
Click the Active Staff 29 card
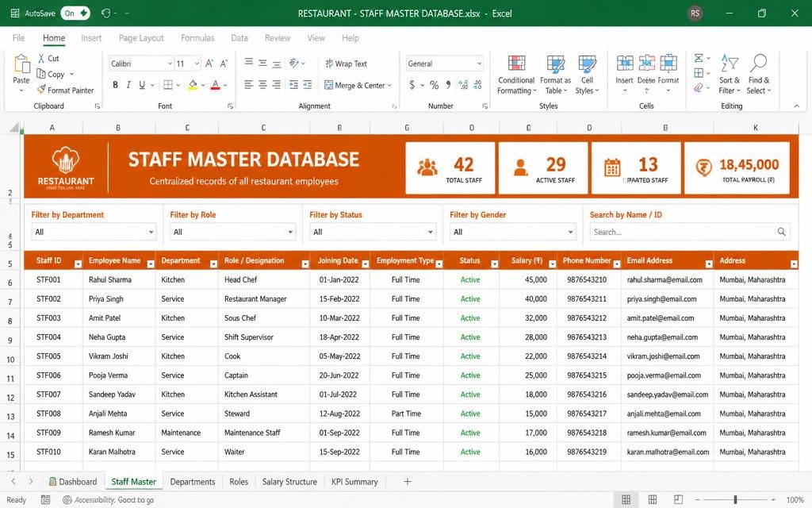coord(542,168)
